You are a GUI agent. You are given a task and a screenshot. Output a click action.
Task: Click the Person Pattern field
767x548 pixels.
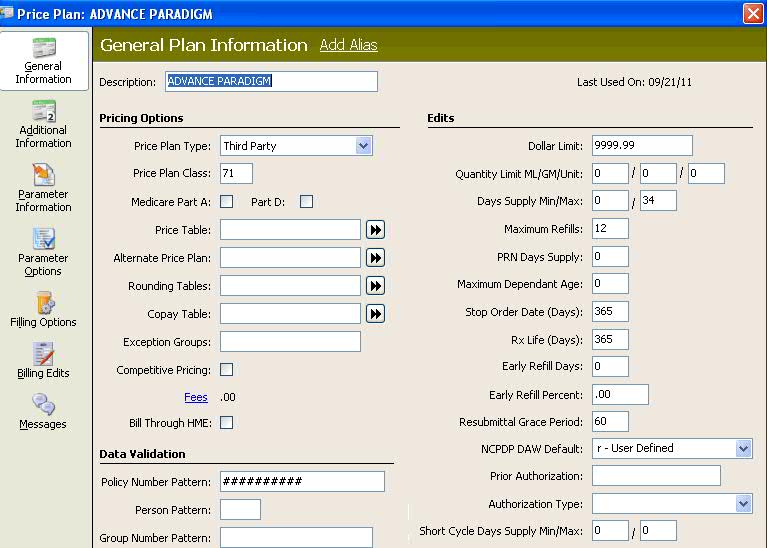pos(240,509)
